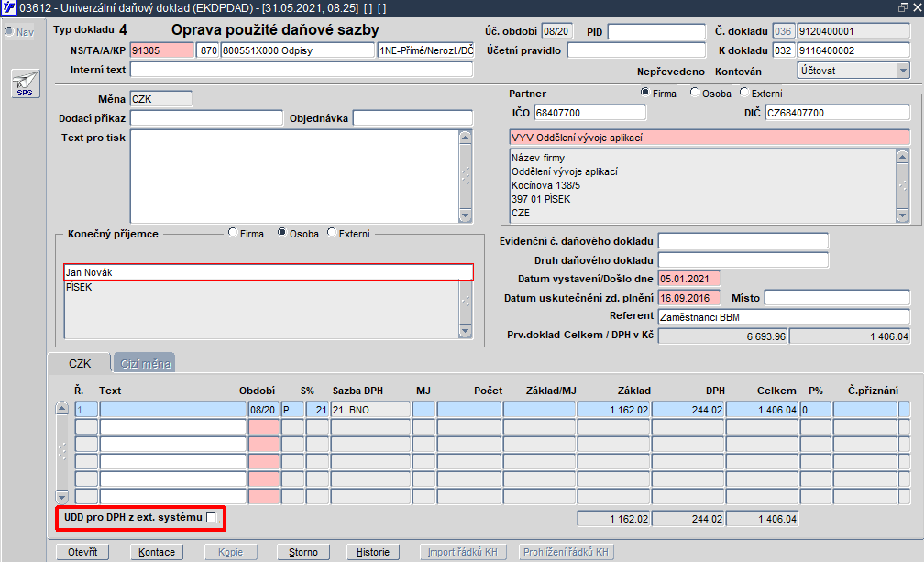Screen dimensions: 924x562
Task: Select the Nav radio button
Action: click(x=9, y=31)
